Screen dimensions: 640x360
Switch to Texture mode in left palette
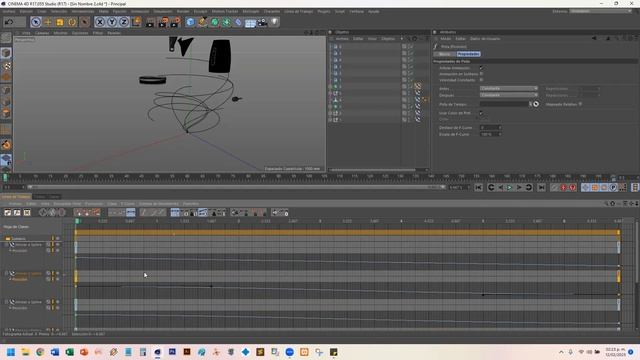click(6, 65)
